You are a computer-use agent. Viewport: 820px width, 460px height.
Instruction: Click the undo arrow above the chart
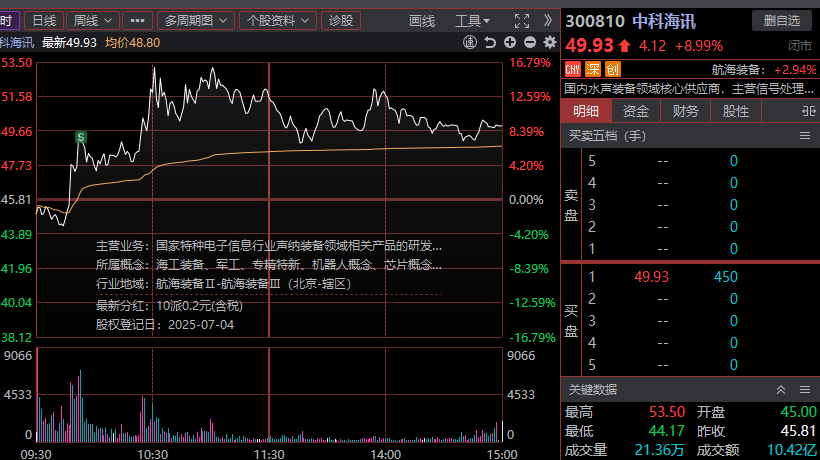(x=489, y=42)
